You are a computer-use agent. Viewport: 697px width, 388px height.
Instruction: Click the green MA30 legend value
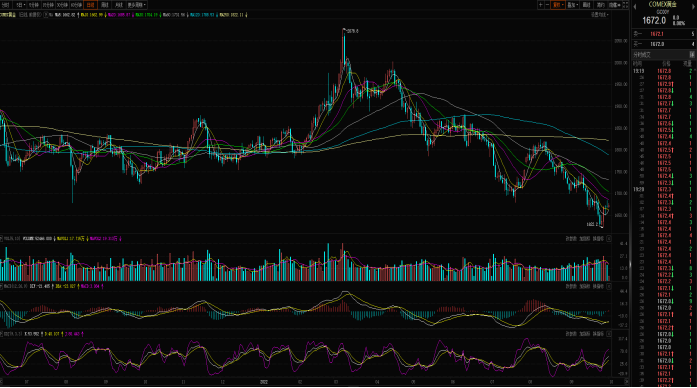(x=147, y=15)
